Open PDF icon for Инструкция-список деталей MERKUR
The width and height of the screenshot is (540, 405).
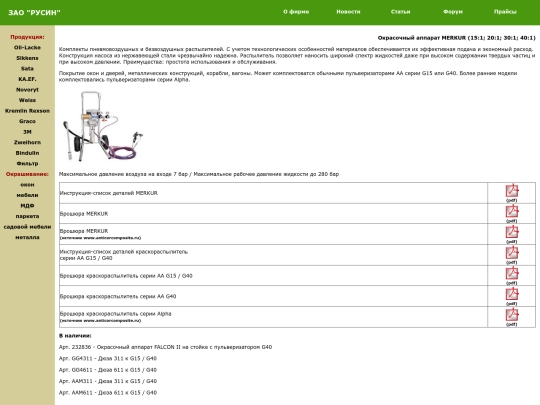coord(512,190)
